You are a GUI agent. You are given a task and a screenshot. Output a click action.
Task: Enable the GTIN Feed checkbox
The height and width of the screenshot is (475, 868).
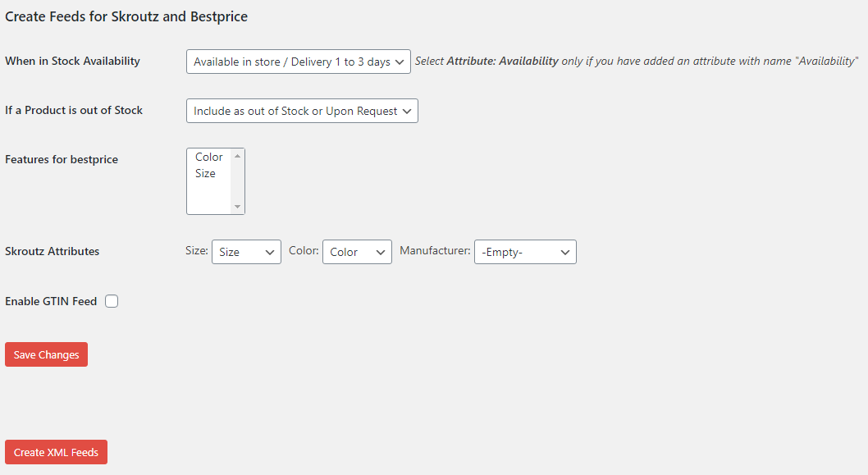[112, 301]
